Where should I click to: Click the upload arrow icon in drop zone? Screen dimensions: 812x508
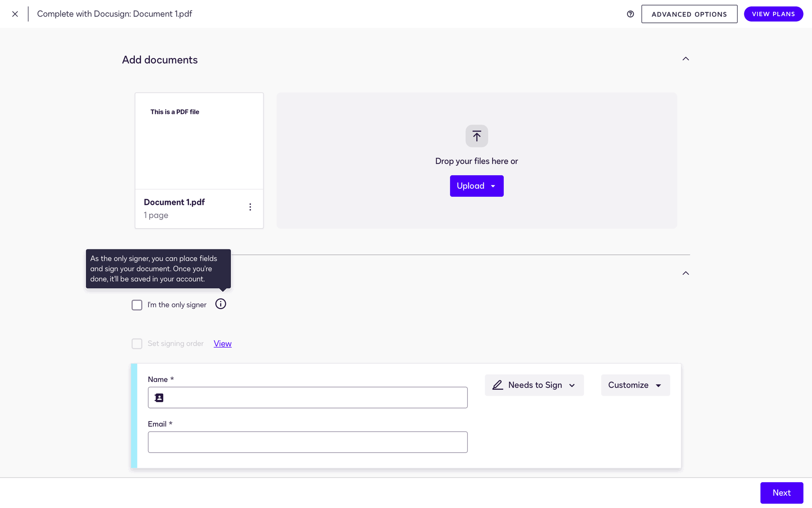pyautogui.click(x=477, y=136)
